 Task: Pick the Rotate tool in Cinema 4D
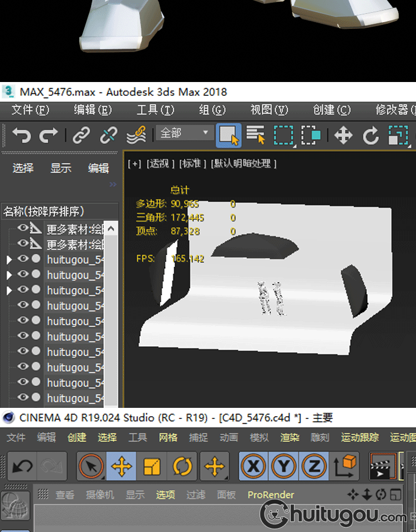[x=182, y=466]
